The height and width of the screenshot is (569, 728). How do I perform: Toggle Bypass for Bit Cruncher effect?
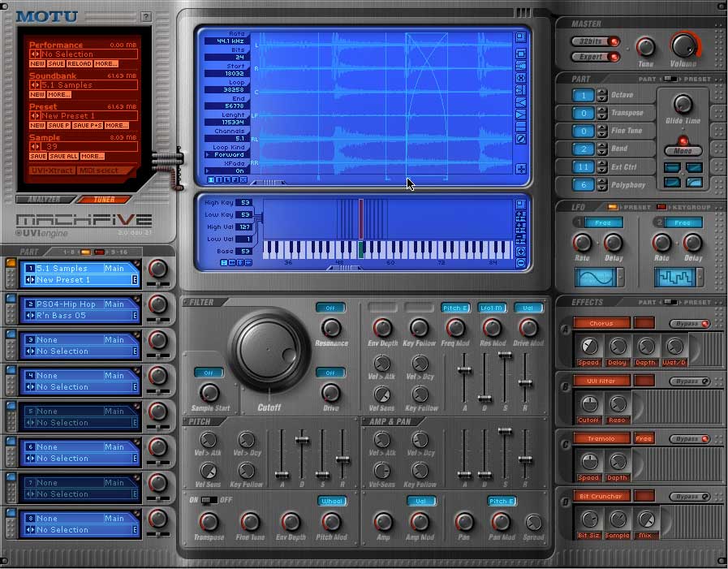coord(690,496)
